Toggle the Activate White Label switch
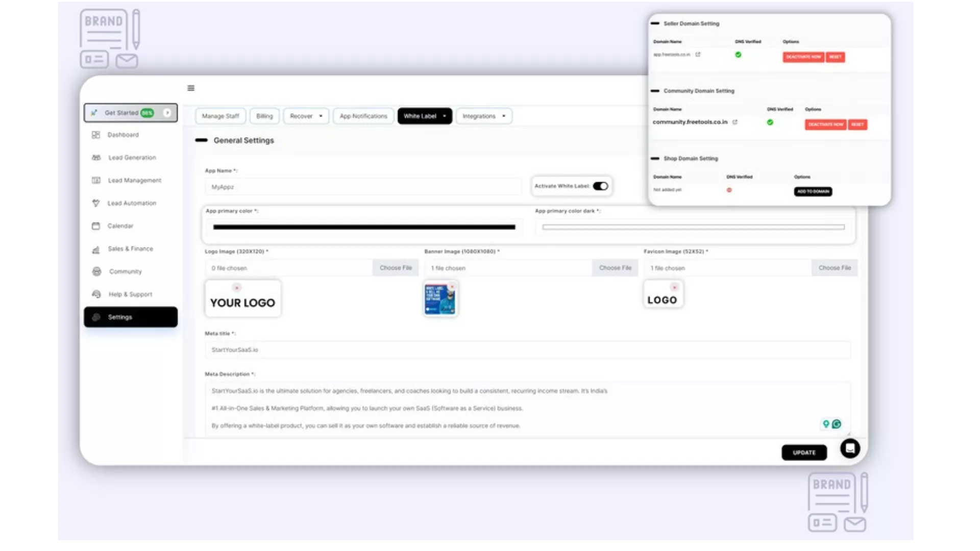This screenshot has width=980, height=551. [x=600, y=186]
